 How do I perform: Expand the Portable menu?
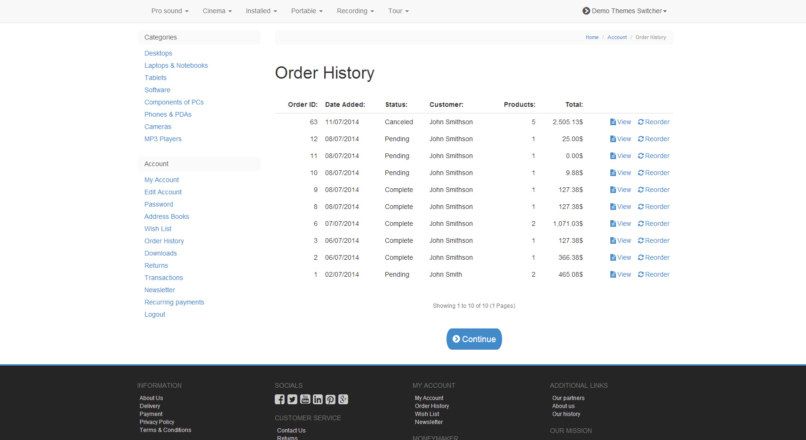pos(307,11)
